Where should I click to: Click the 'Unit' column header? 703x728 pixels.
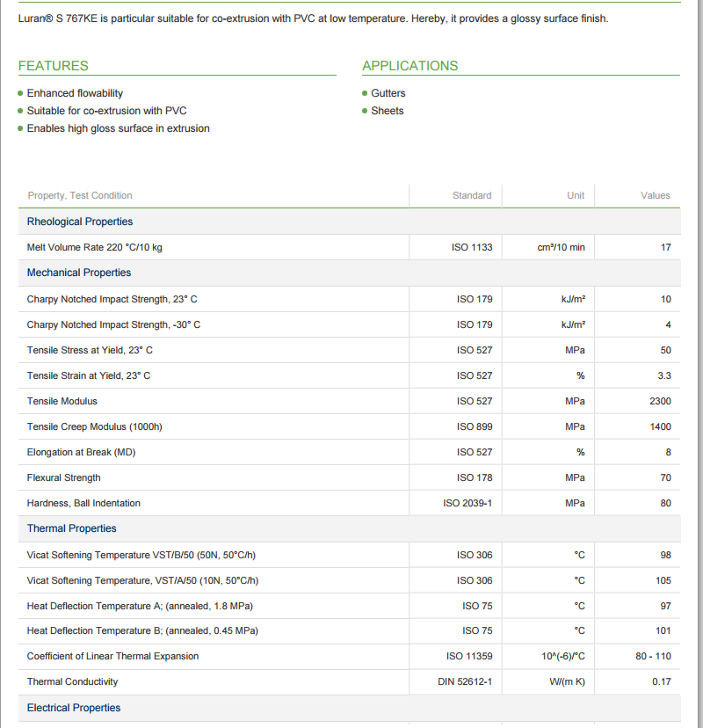[x=576, y=195]
